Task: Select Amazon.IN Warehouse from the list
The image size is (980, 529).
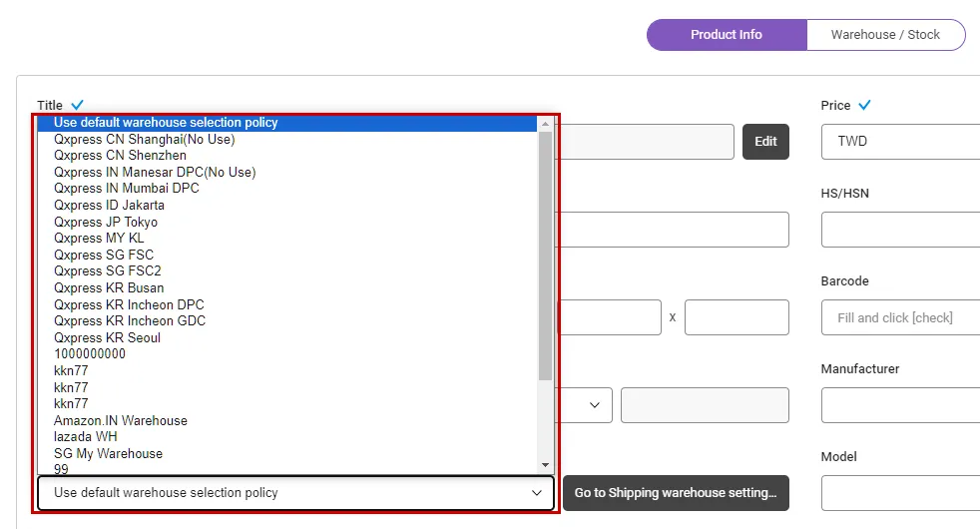Action: (121, 421)
